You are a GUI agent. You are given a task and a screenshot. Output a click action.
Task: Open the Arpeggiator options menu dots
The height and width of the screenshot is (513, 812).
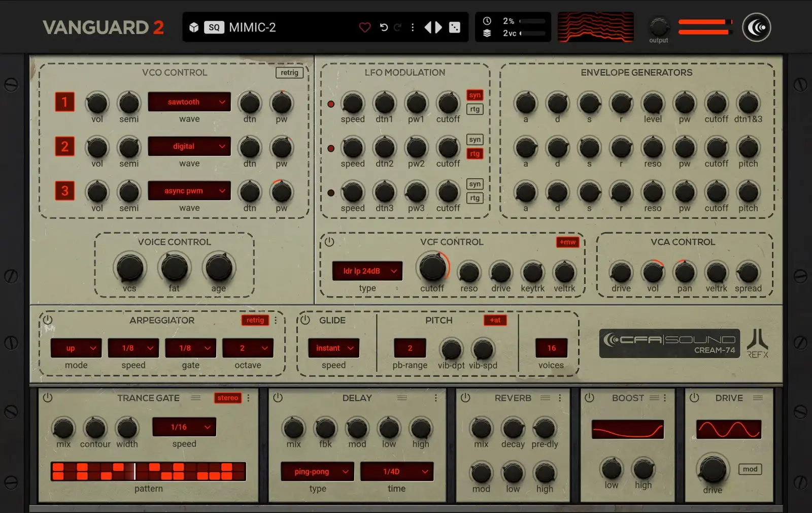[276, 320]
